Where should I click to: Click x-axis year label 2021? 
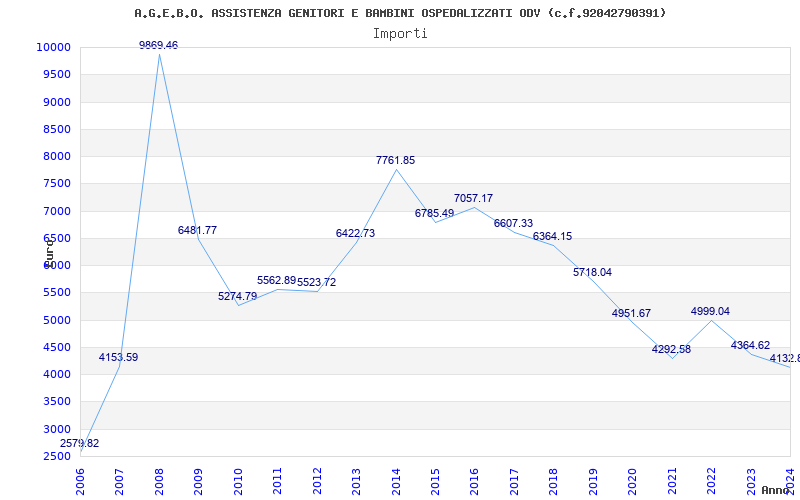(672, 482)
